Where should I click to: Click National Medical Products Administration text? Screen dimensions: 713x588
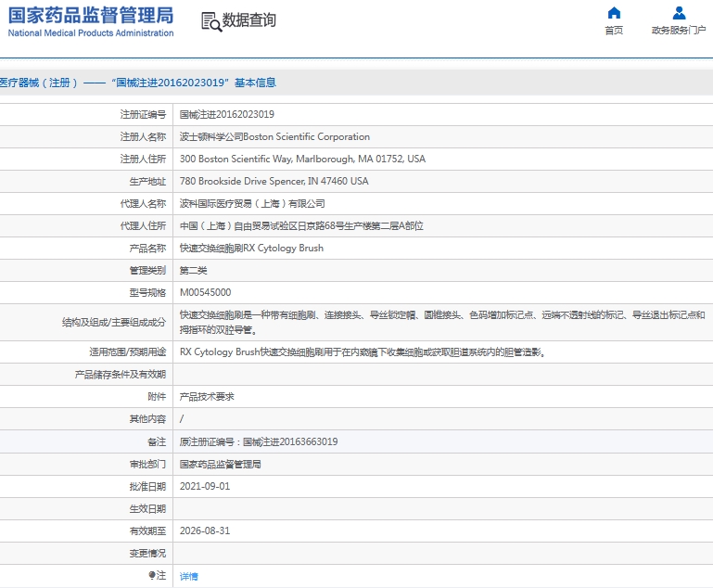click(91, 32)
